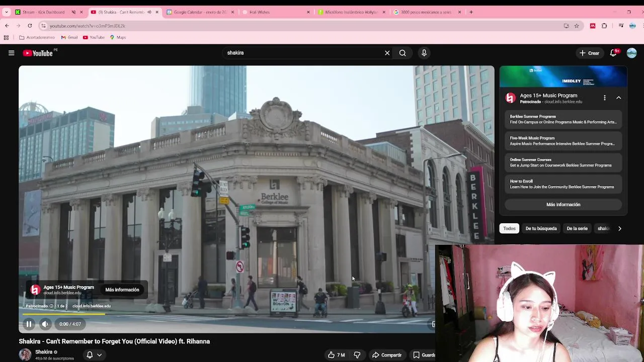Open the Five-Week Music Program ad link
Screen dimensions: 644x362
tap(563, 141)
